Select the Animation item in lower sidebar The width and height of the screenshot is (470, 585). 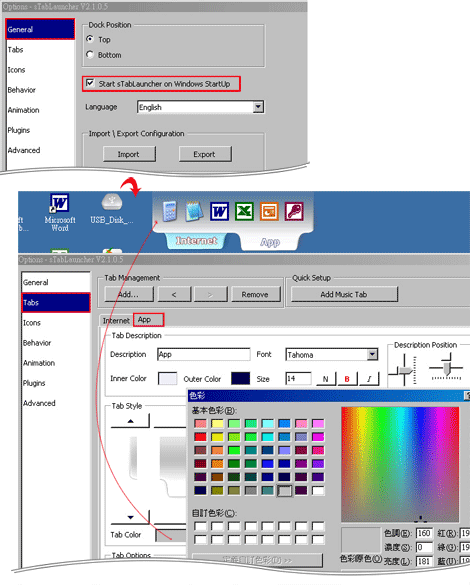pos(39,363)
